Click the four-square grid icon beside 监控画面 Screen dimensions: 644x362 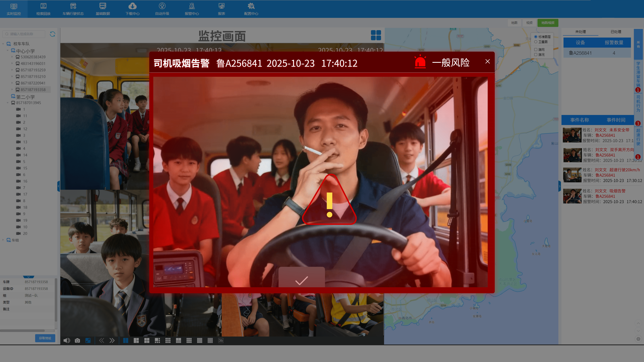point(376,35)
